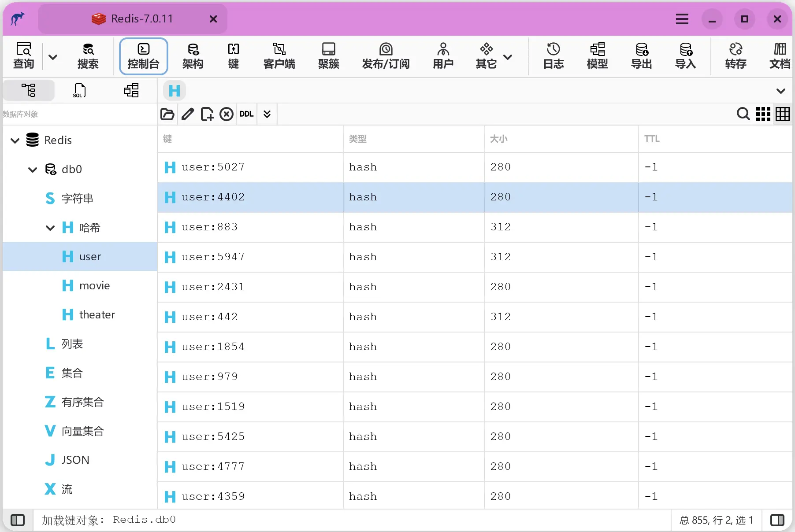
Task: Select the movie hash group
Action: pyautogui.click(x=80, y=286)
